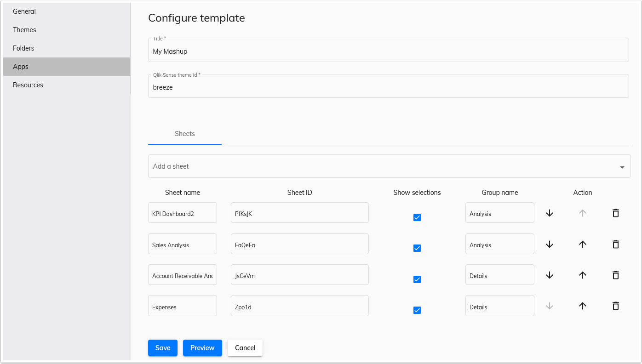
Task: Expand the sheet selector chevron
Action: point(622,166)
